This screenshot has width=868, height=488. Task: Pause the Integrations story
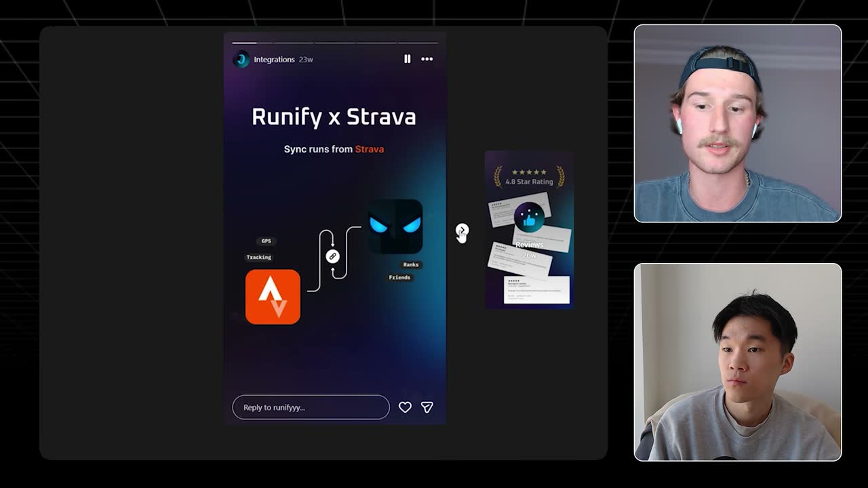pyautogui.click(x=407, y=59)
